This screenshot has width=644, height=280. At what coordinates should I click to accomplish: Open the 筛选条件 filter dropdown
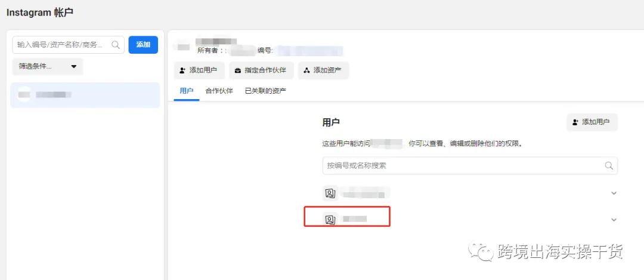[x=48, y=67]
